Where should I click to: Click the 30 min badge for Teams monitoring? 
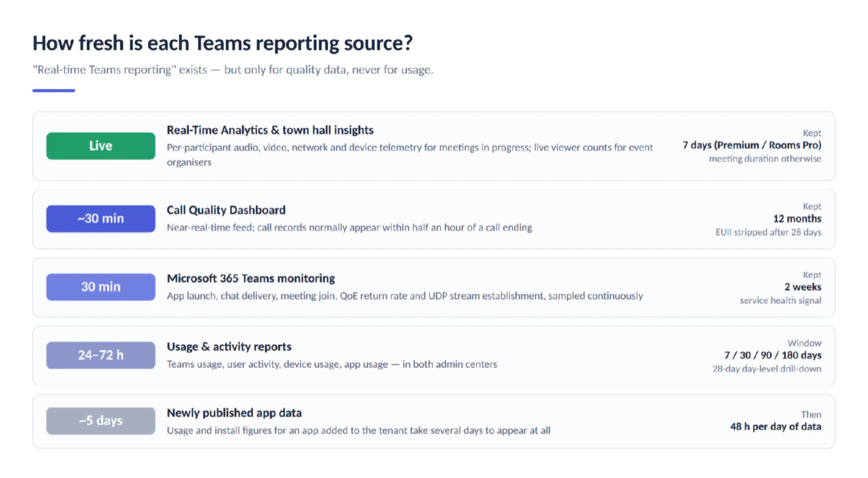pyautogui.click(x=100, y=287)
